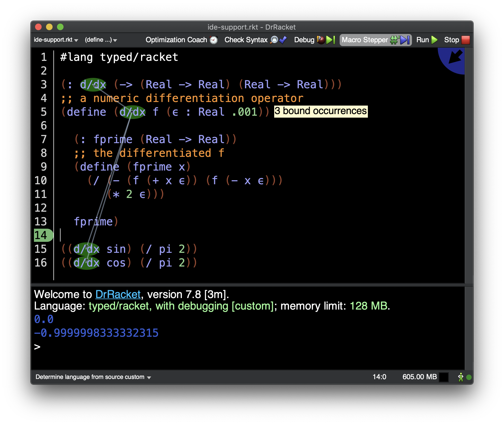
Task: Click the Check Syntax magnifier icon
Action: coord(274,40)
